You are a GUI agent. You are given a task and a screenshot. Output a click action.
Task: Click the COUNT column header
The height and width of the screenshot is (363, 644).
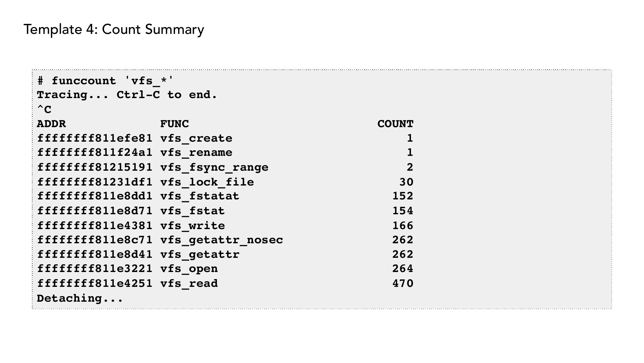point(395,124)
